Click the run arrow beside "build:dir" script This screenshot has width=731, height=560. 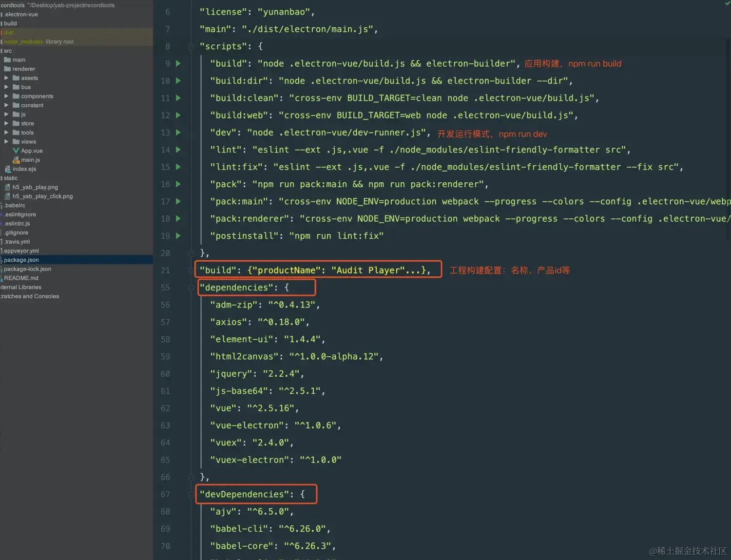[x=178, y=80]
